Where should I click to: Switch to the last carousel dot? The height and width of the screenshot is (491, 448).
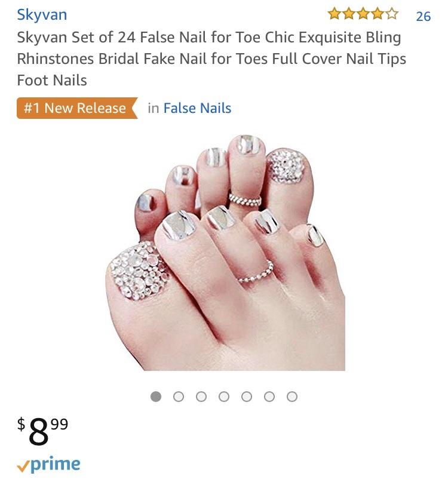291,395
